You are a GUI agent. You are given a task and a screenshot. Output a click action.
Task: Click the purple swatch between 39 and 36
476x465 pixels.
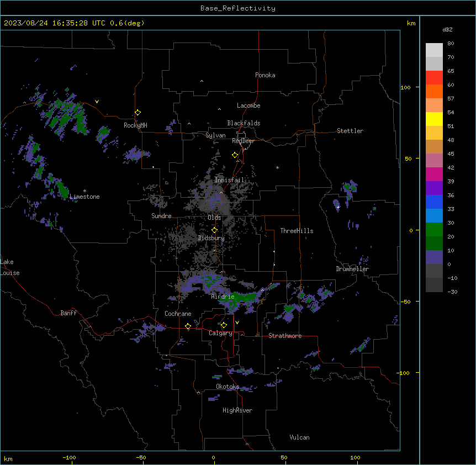pos(434,188)
